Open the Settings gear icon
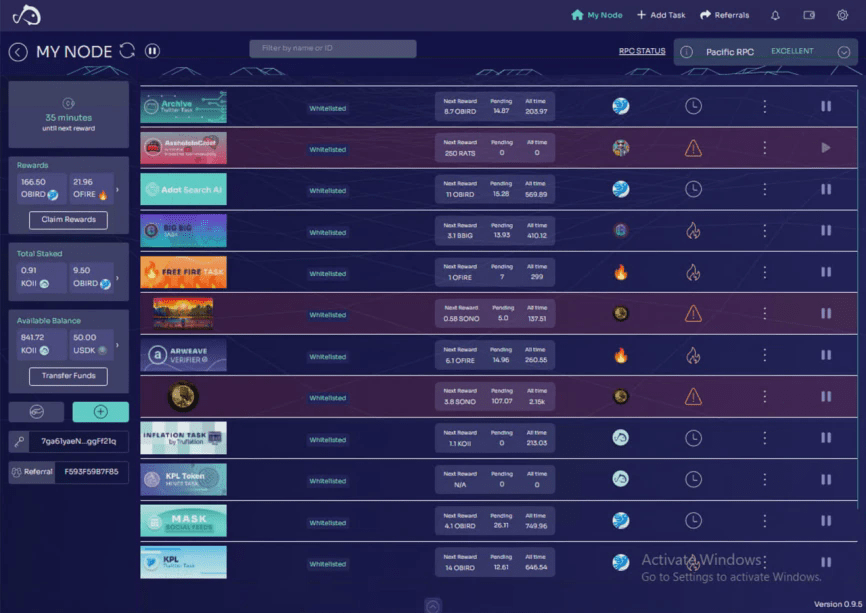 click(x=843, y=14)
